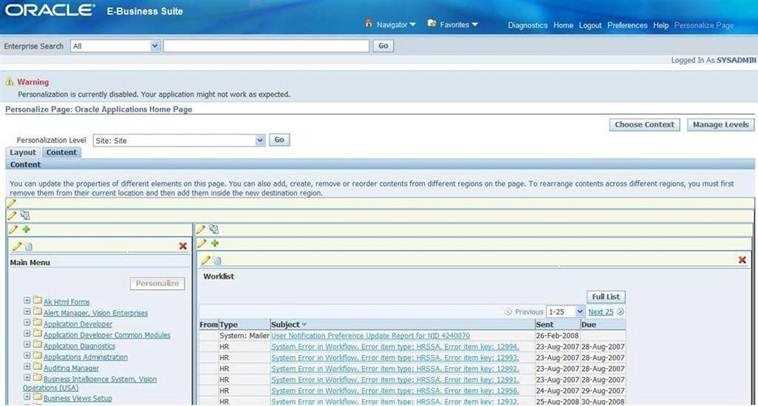
Task: Click the Next 25 arrow icon in Worklist
Action: tap(621, 312)
